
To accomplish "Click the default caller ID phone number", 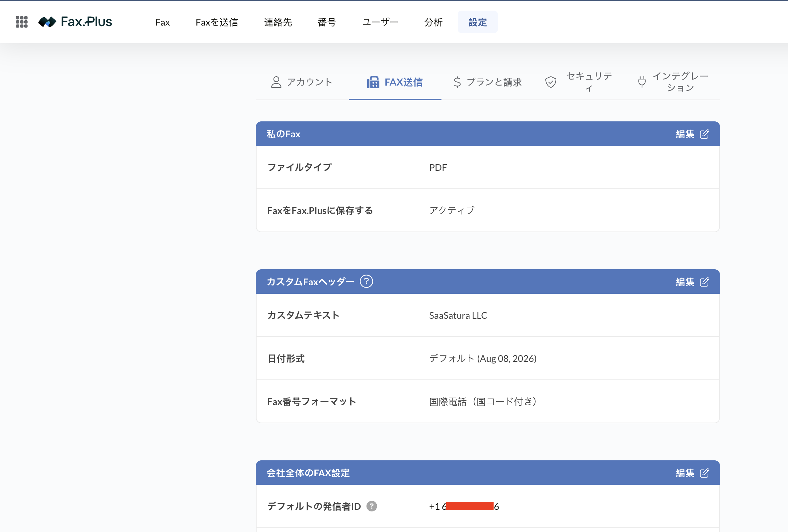I will click(x=464, y=506).
